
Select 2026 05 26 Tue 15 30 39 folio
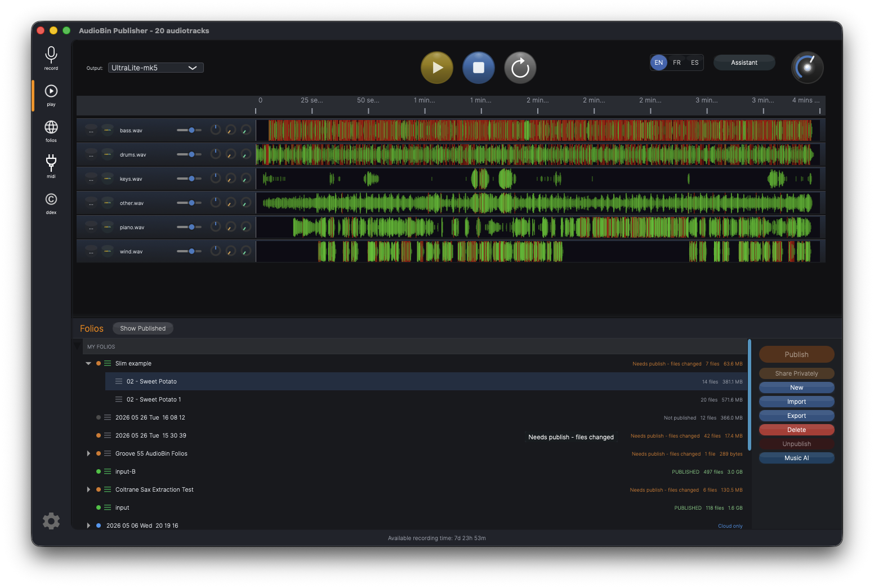[x=151, y=435]
